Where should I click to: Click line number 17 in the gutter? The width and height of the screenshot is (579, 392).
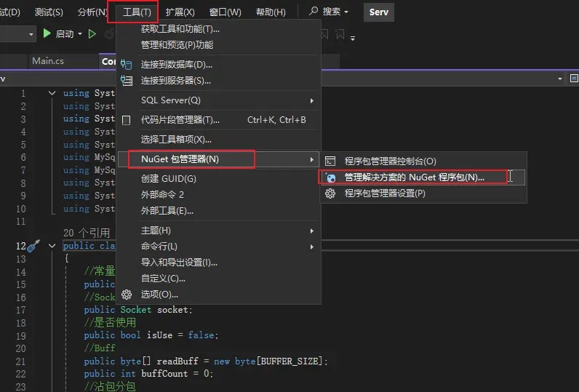[20, 310]
